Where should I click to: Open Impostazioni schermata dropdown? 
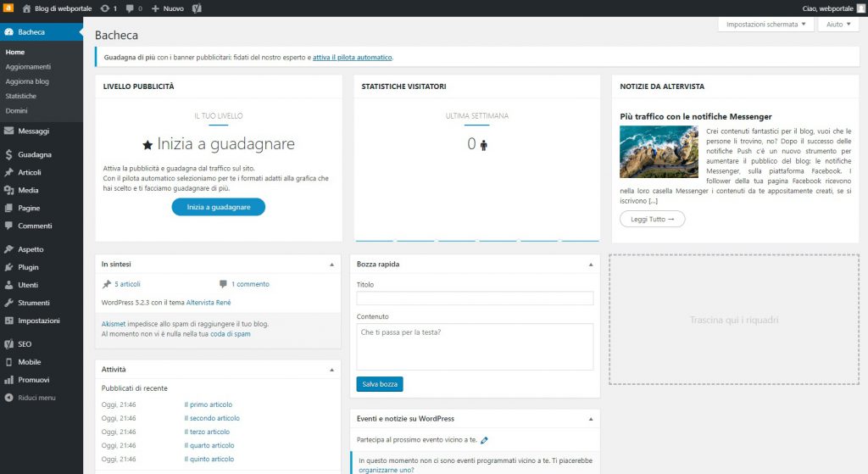[765, 25]
